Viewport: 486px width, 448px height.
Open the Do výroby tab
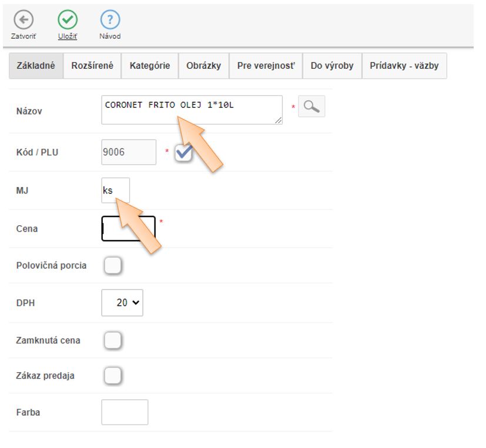[332, 66]
